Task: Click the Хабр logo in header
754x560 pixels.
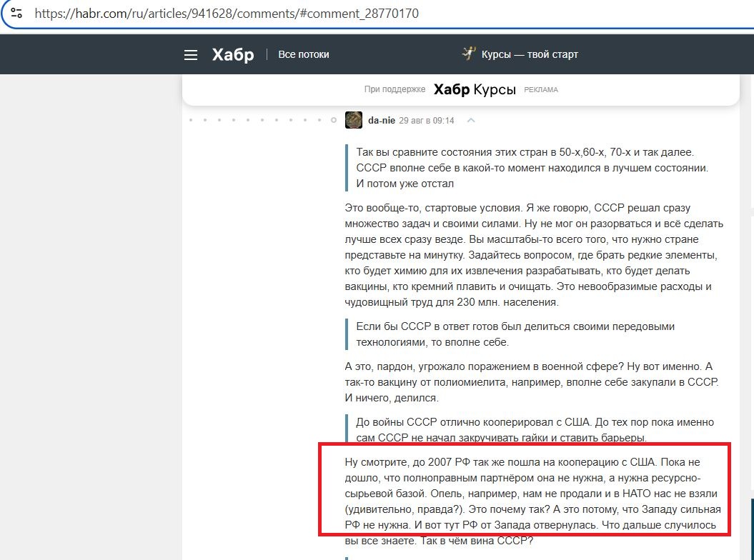Action: point(233,55)
